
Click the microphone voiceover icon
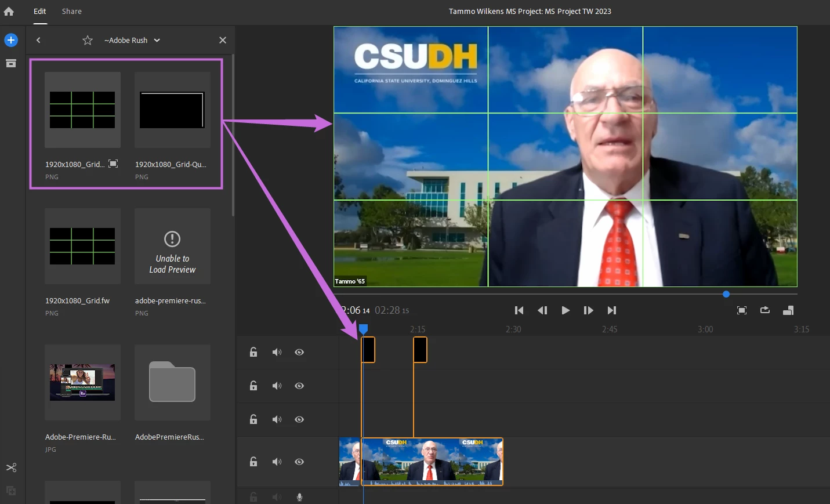(x=299, y=497)
